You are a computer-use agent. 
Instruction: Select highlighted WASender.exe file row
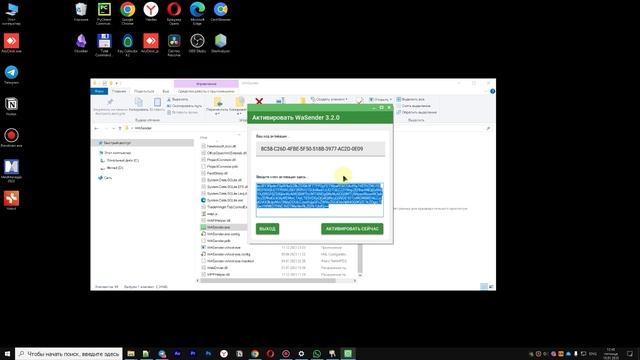tap(224, 227)
